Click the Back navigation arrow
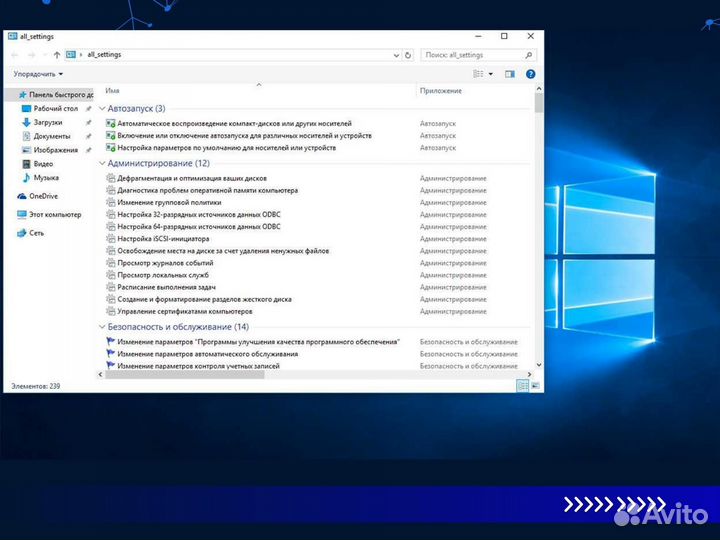 point(15,55)
